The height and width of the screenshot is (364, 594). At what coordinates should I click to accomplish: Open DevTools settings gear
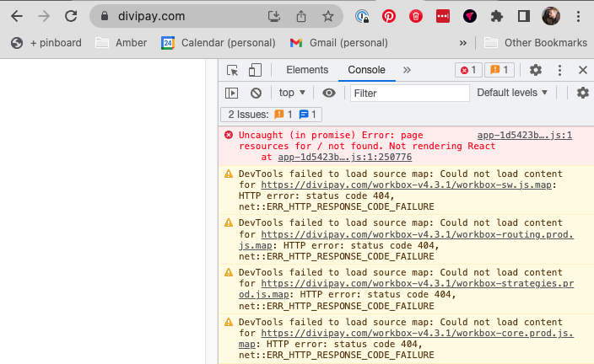click(x=535, y=70)
